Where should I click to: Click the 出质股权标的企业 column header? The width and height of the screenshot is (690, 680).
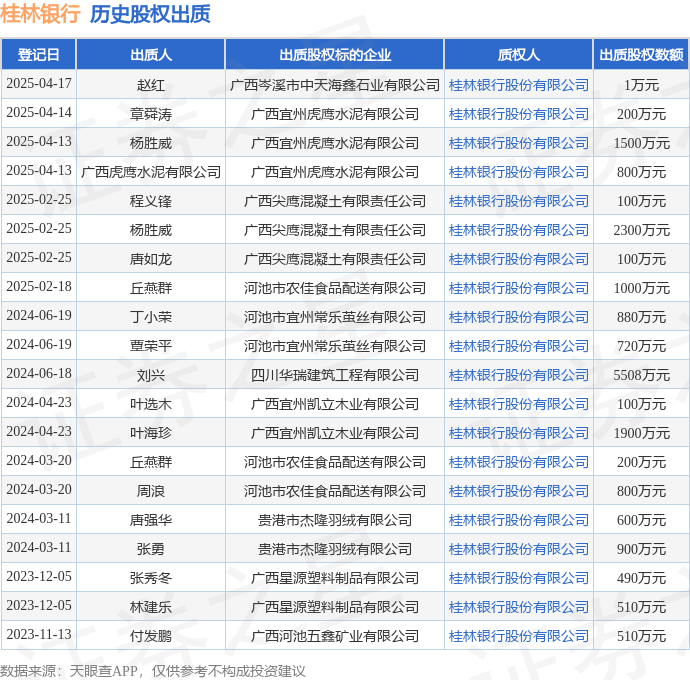click(x=335, y=55)
